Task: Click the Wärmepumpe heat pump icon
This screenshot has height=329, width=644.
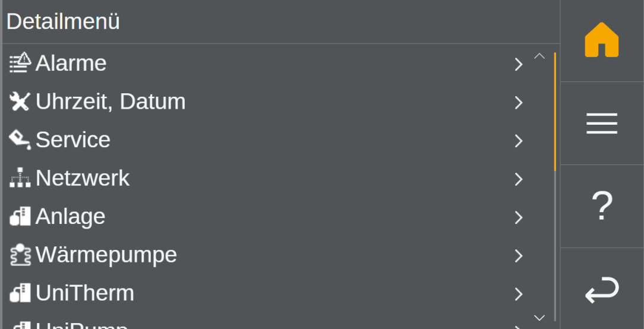Action: 20,255
